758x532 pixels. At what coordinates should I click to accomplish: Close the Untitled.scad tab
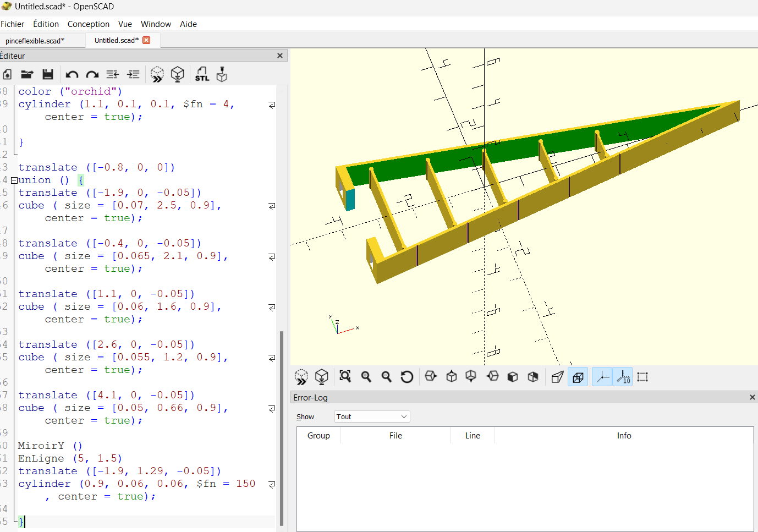146,40
